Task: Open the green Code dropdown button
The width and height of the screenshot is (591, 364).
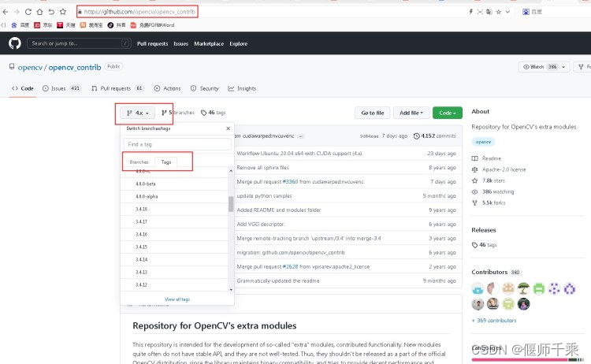Action: 448,113
